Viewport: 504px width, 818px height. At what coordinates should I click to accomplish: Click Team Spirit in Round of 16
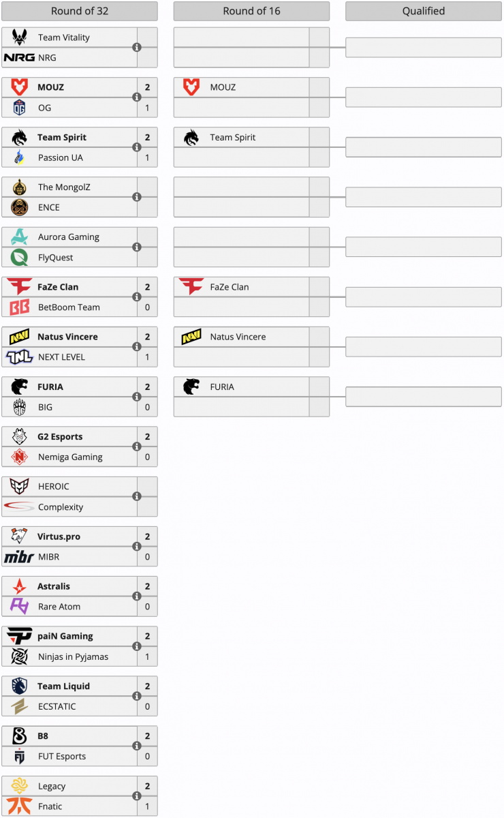pos(233,138)
